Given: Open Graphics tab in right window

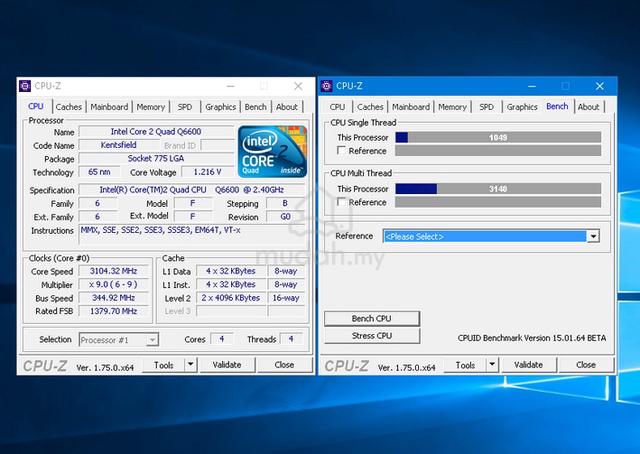Looking at the screenshot, I should (x=522, y=107).
